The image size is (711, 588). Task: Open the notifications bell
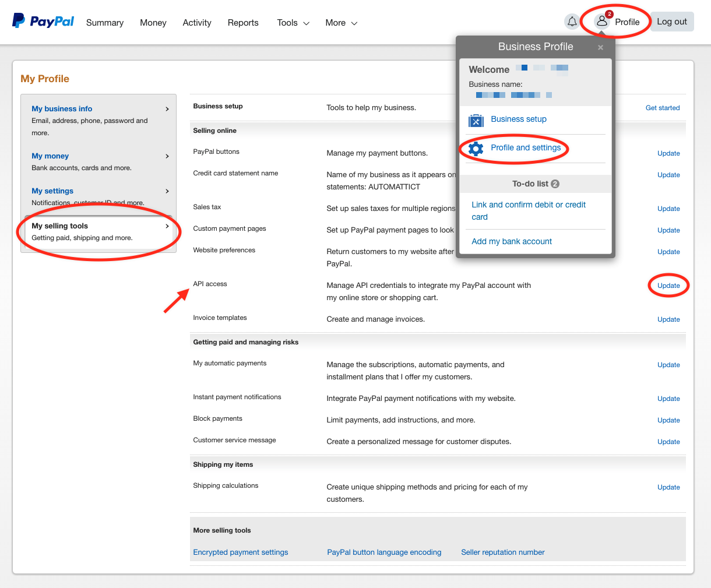coord(572,21)
